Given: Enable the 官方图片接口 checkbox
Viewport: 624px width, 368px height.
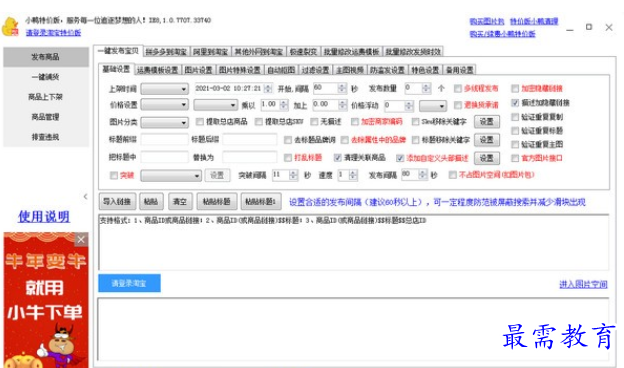Looking at the screenshot, I should click(515, 158).
